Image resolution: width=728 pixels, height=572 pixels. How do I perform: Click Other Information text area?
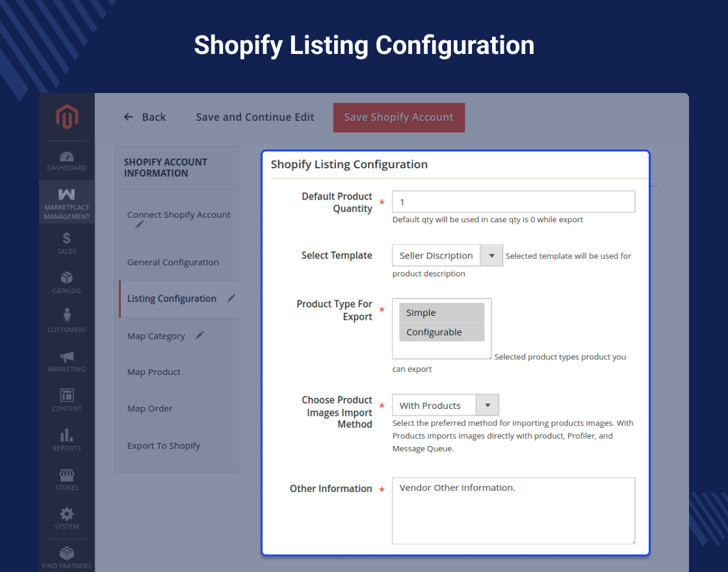513,511
